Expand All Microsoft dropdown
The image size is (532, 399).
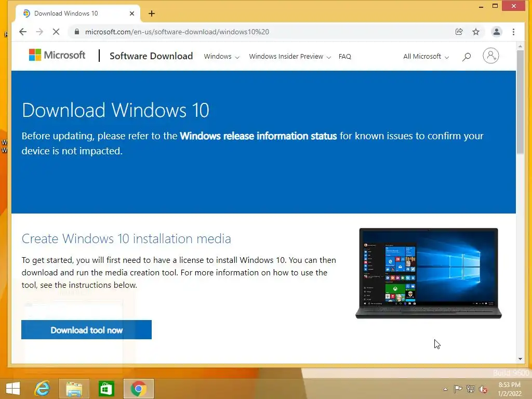[x=426, y=56]
